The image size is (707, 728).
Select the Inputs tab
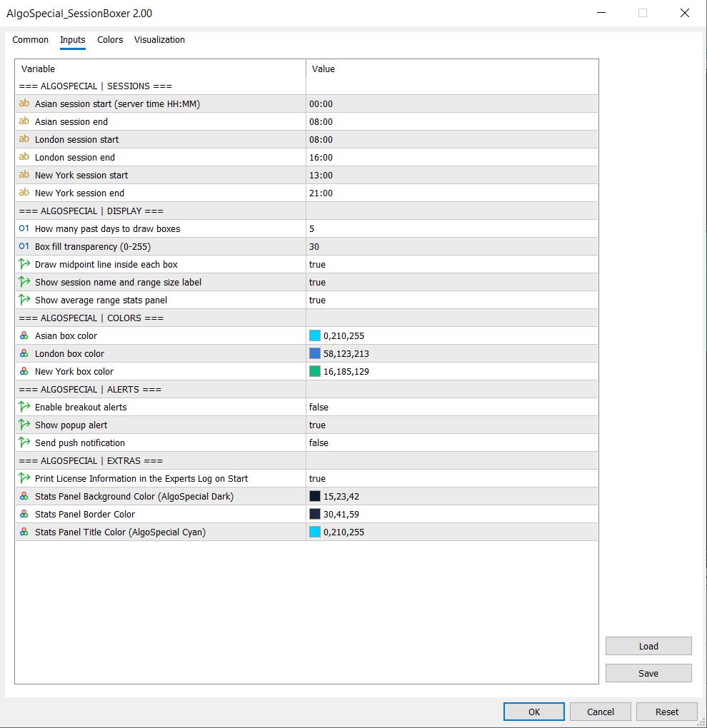[72, 39]
